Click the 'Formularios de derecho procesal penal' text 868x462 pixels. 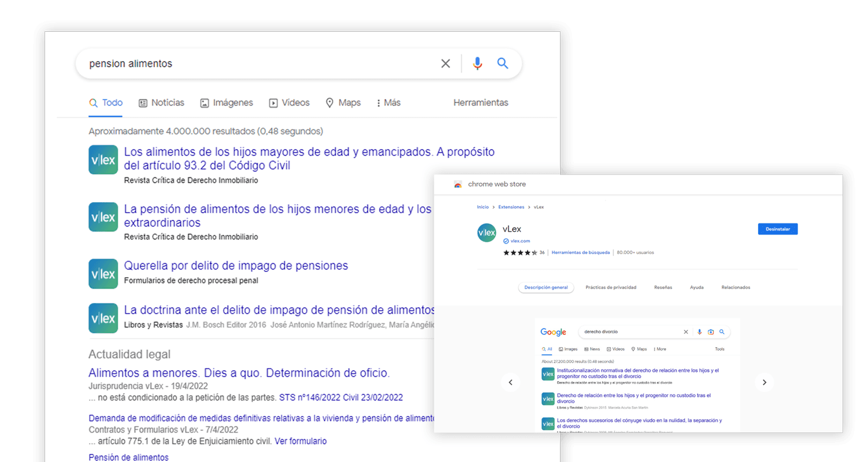pyautogui.click(x=191, y=281)
